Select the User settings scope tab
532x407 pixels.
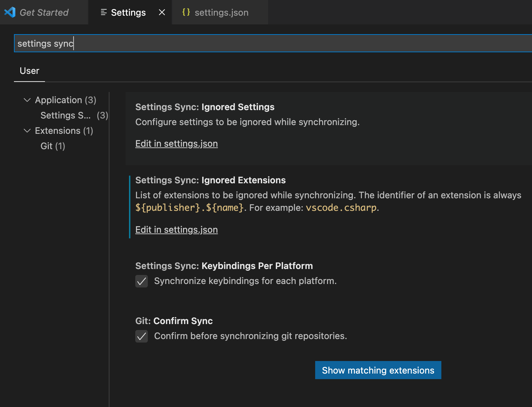click(29, 71)
